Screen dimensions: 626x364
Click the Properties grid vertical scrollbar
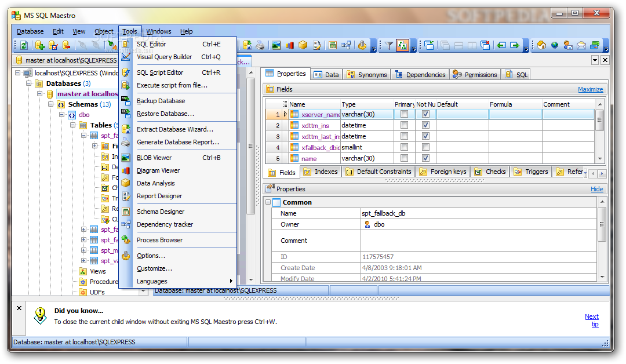pos(602,239)
